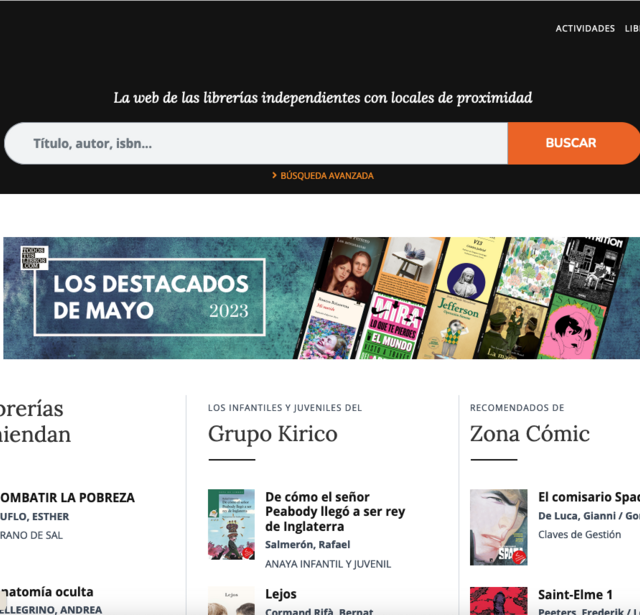640x615 pixels.
Task: Open the Lejos book cover thumbnail
Action: [231, 601]
